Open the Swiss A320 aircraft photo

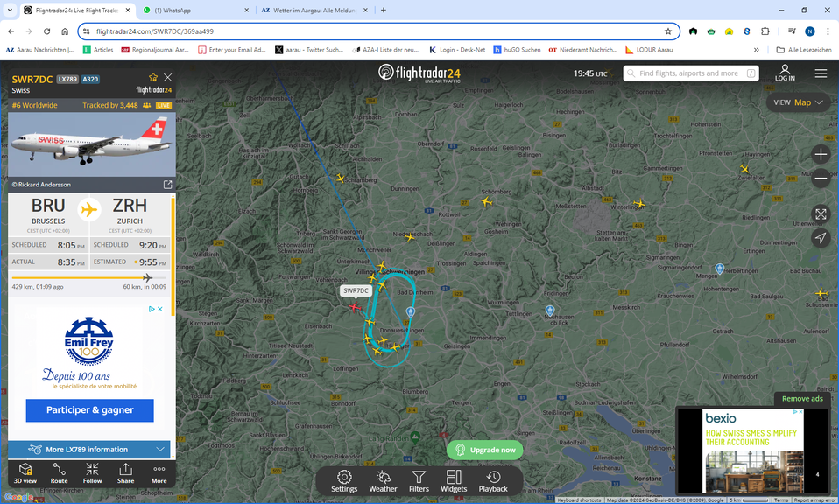pos(91,144)
